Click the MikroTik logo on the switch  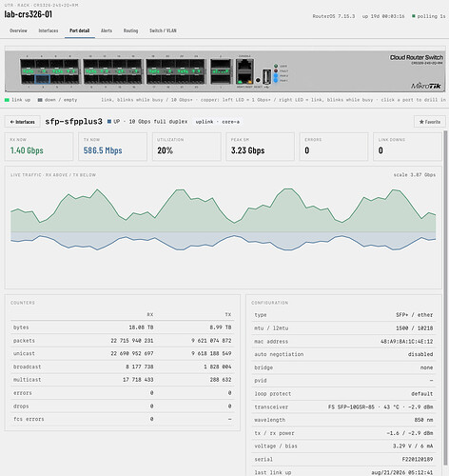coord(425,86)
